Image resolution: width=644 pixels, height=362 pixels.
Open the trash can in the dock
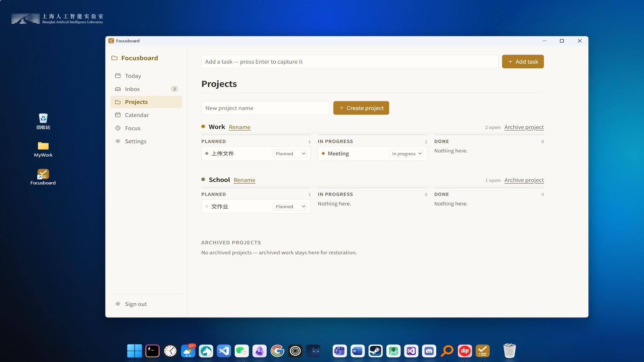[509, 351]
